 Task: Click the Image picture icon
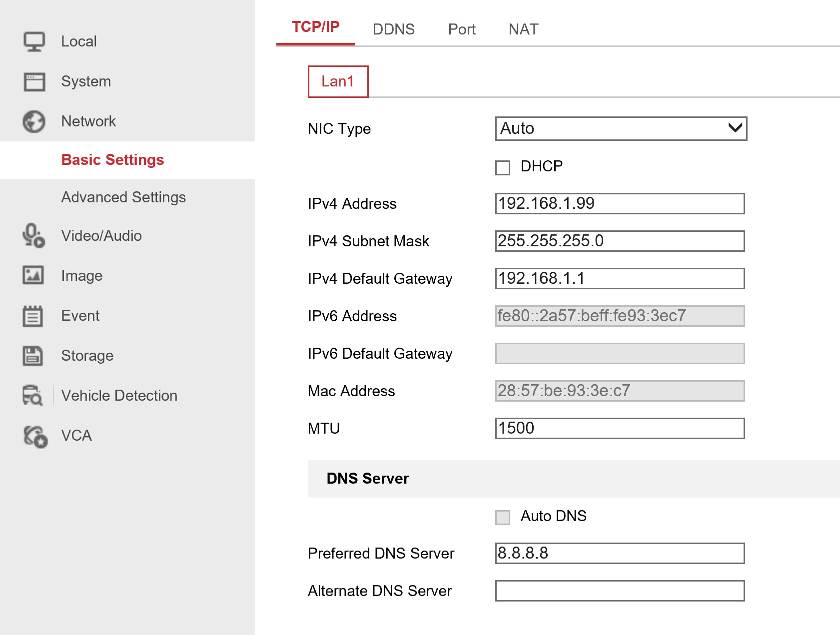coord(33,275)
